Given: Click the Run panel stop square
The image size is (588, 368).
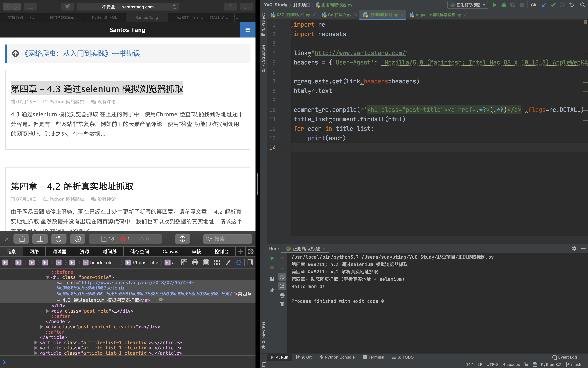Looking at the screenshot, I should (272, 267).
